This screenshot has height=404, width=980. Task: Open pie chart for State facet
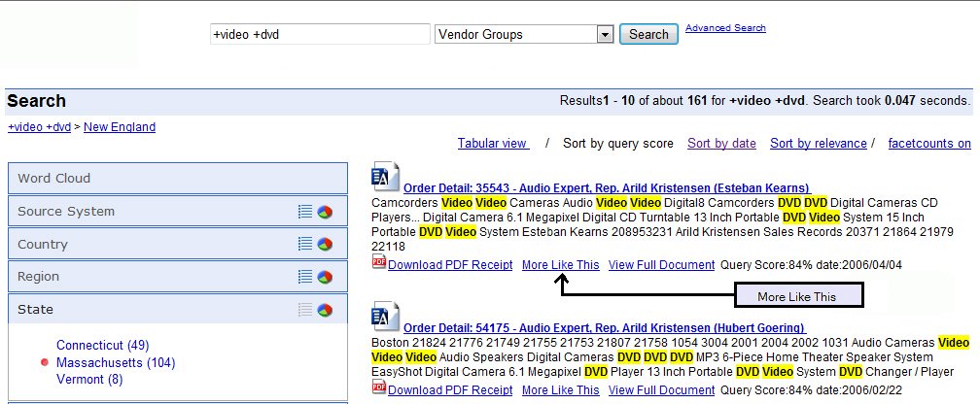[x=325, y=309]
